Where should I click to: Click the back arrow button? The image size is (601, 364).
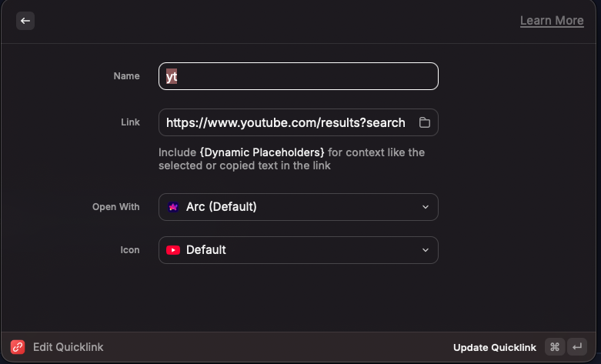tap(25, 21)
